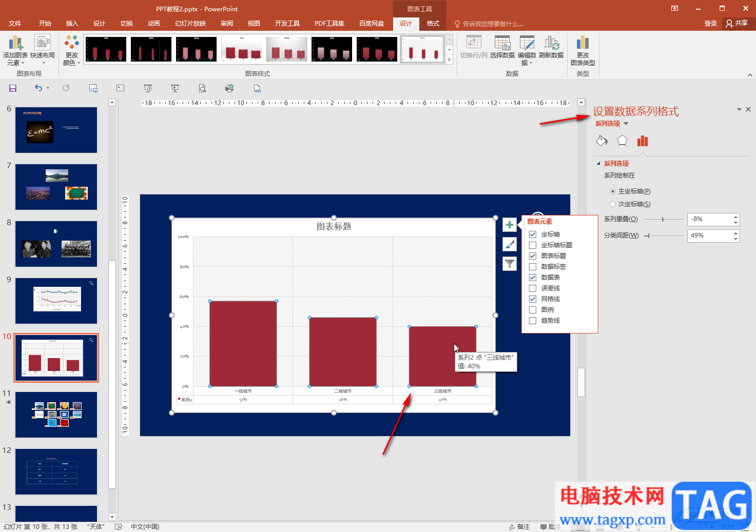
Task: Open the Undo history dropdown arrow
Action: point(48,88)
